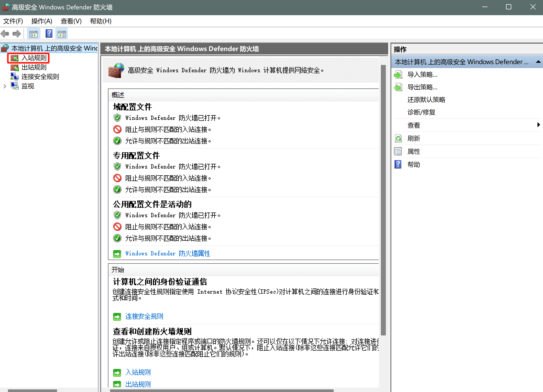The width and height of the screenshot is (543, 392).
Task: Click the 导出策略 icon in actions
Action: click(x=398, y=87)
